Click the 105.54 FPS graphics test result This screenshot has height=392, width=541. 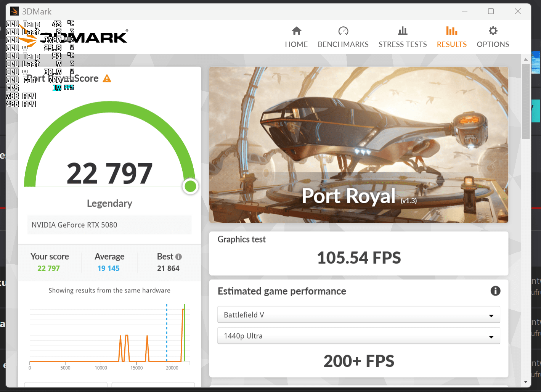[359, 258]
